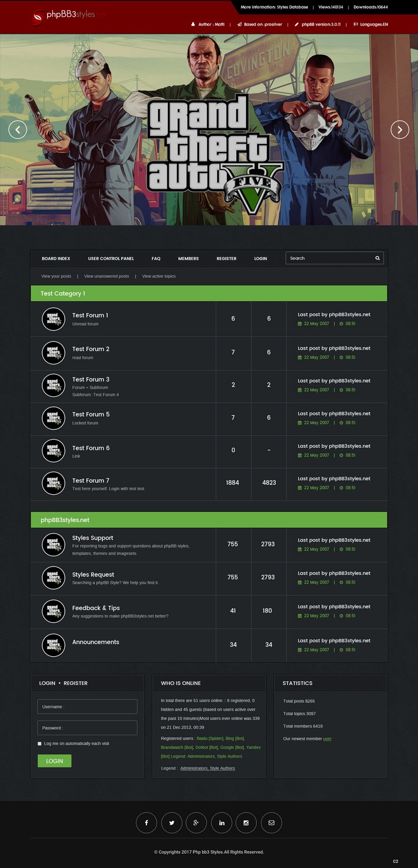Enable 'Log me on automatically each visit'
418x868 pixels.
point(38,744)
